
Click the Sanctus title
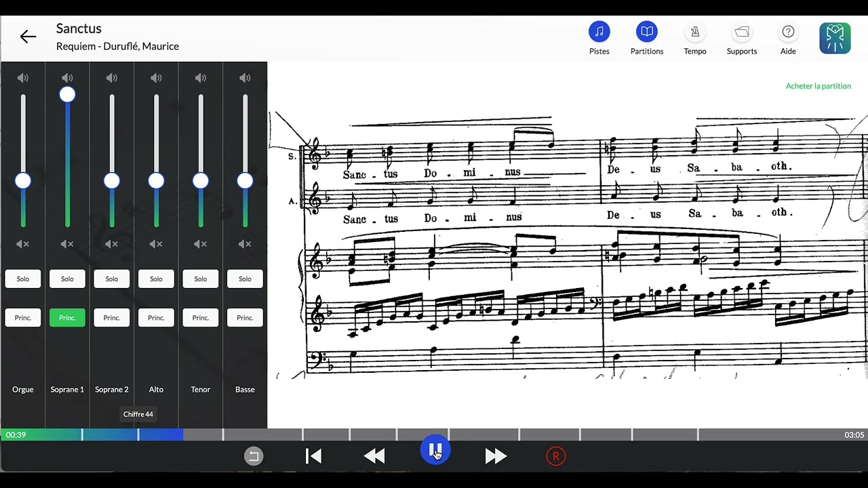(79, 28)
